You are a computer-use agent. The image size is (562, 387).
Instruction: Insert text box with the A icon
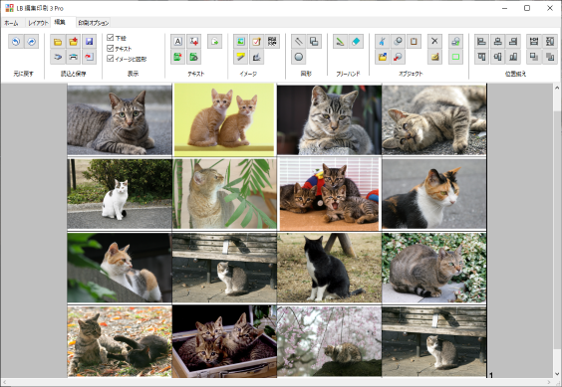pyautogui.click(x=178, y=42)
